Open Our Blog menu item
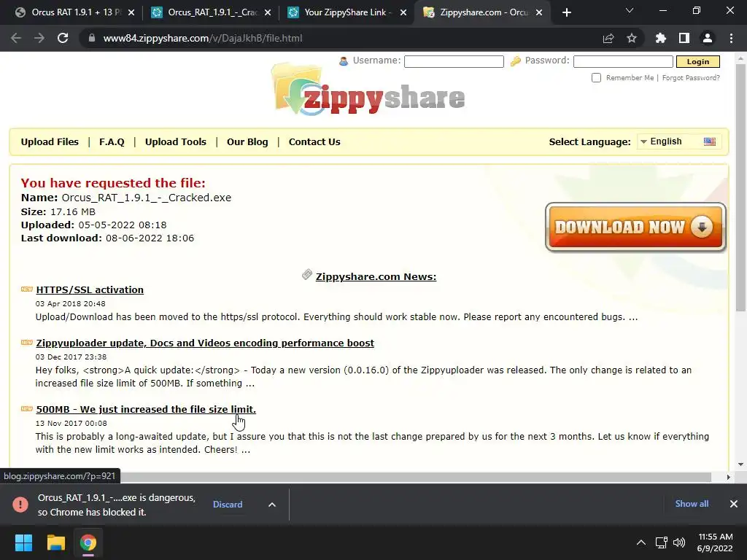This screenshot has width=747, height=560. (247, 142)
